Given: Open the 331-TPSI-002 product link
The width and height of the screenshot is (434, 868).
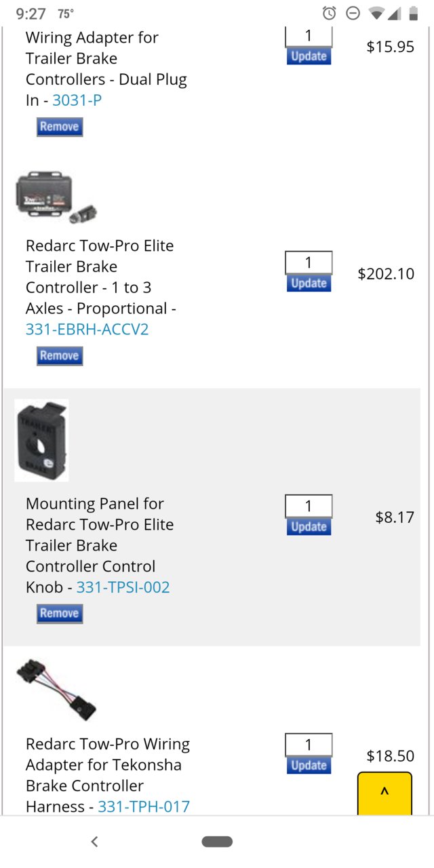Looking at the screenshot, I should click(x=123, y=587).
